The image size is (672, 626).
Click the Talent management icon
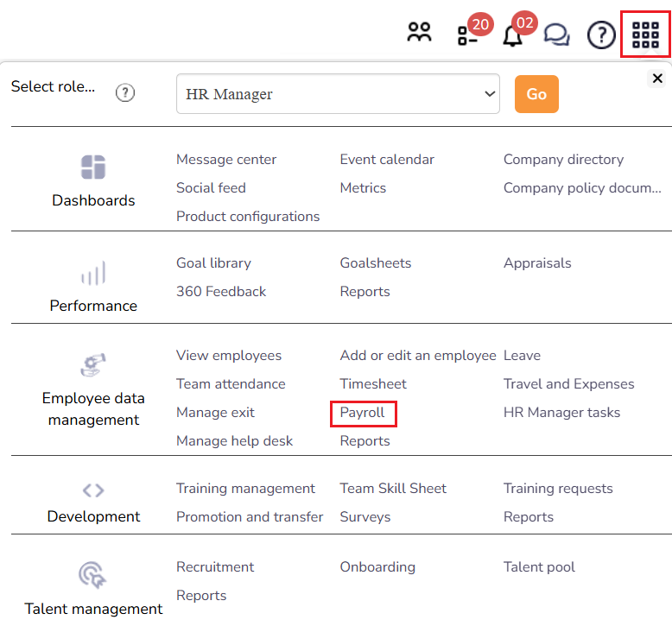(x=93, y=574)
